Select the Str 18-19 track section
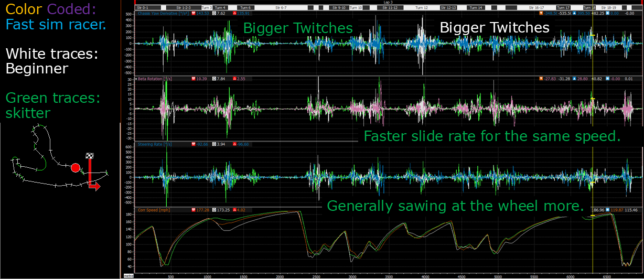Image resolution: width=644 pixels, height=279 pixels. click(x=609, y=8)
